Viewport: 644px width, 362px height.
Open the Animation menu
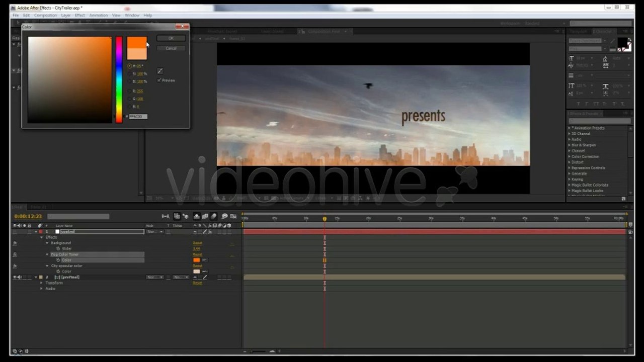tap(99, 16)
